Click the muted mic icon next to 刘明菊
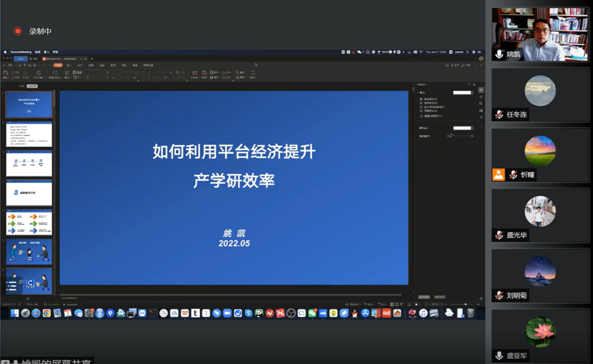This screenshot has width=593, height=364. pos(499,296)
